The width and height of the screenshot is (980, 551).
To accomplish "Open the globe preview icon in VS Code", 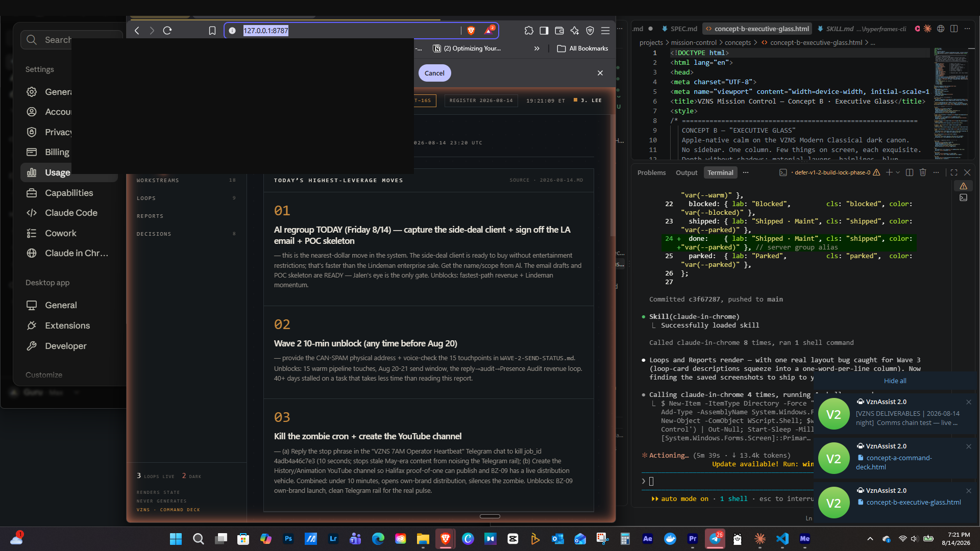I will (941, 29).
